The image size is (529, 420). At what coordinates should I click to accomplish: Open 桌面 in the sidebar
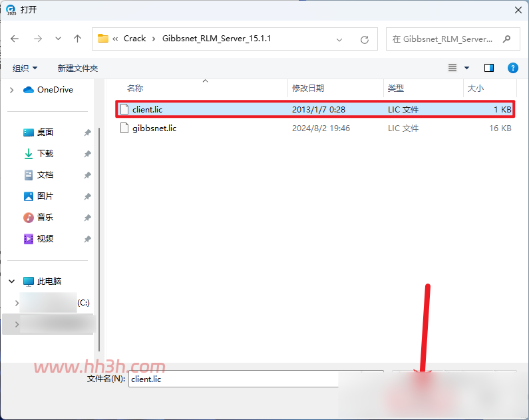(38, 132)
